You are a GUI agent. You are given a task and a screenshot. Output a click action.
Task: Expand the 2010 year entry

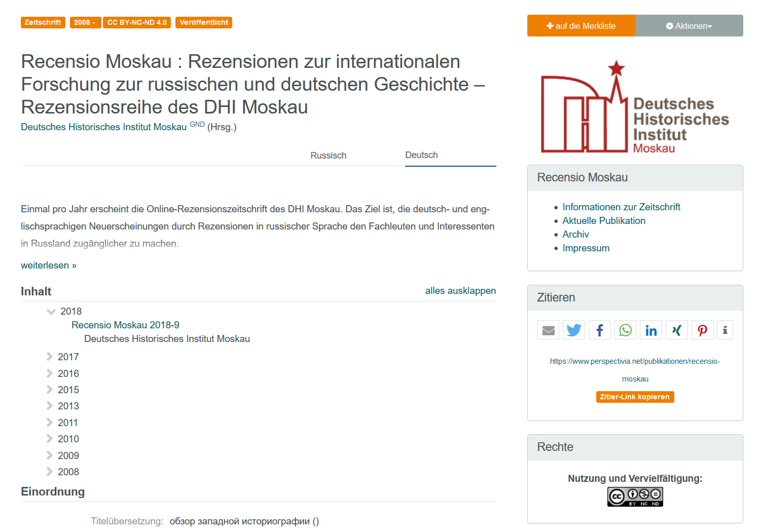coord(50,439)
